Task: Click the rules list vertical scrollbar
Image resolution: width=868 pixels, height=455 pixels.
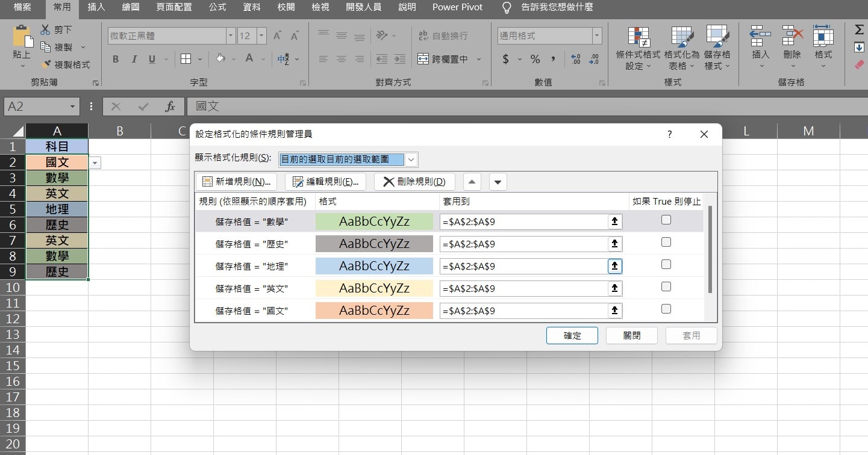Action: click(x=711, y=249)
